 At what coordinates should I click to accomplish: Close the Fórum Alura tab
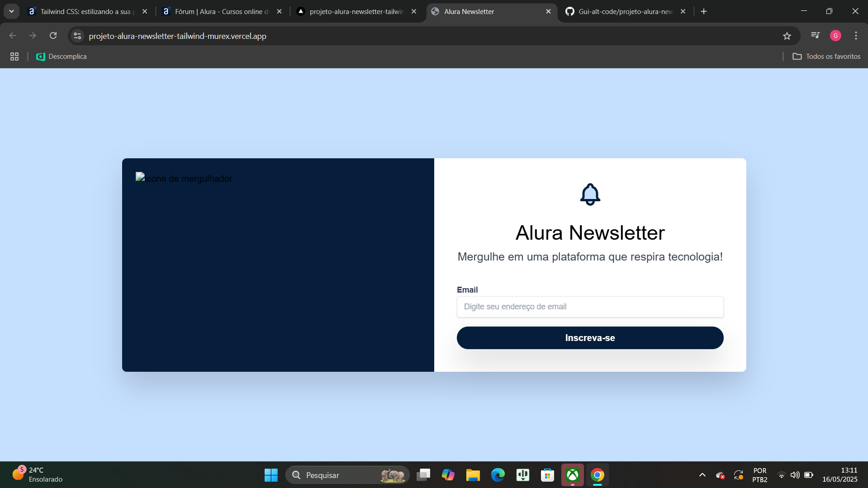tap(279, 12)
